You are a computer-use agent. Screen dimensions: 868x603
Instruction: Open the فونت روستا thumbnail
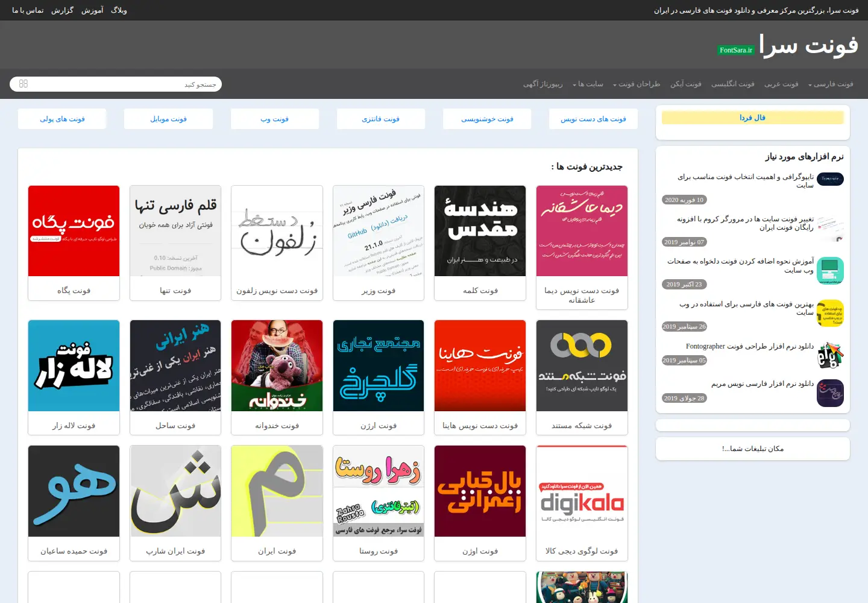(x=379, y=491)
